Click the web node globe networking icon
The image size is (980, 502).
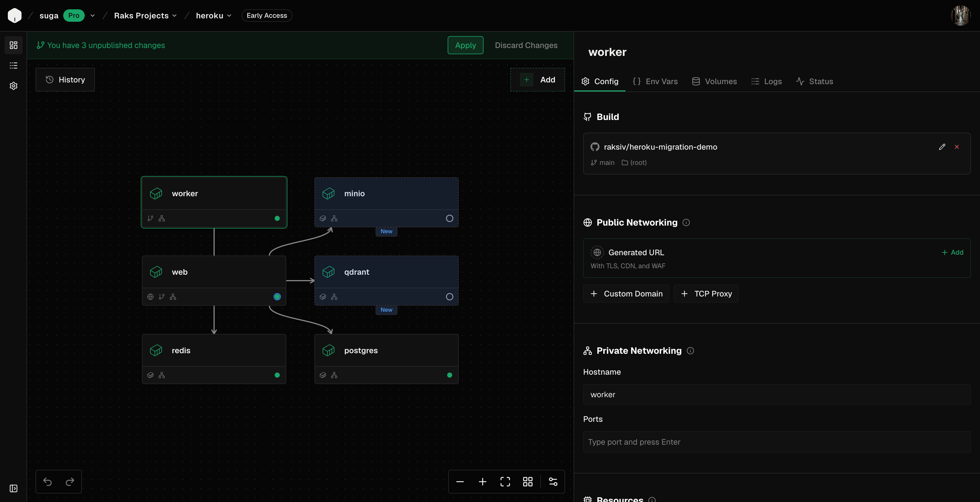pyautogui.click(x=150, y=297)
